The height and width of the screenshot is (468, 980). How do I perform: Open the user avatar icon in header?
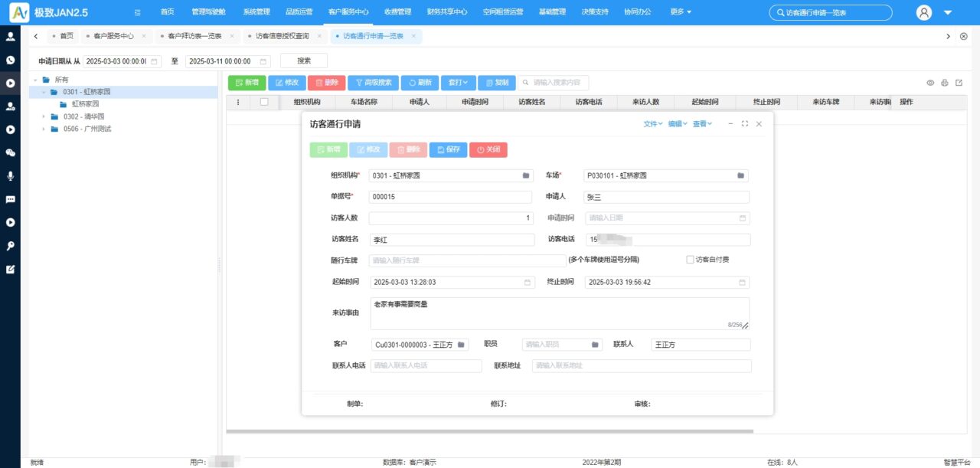click(924, 12)
